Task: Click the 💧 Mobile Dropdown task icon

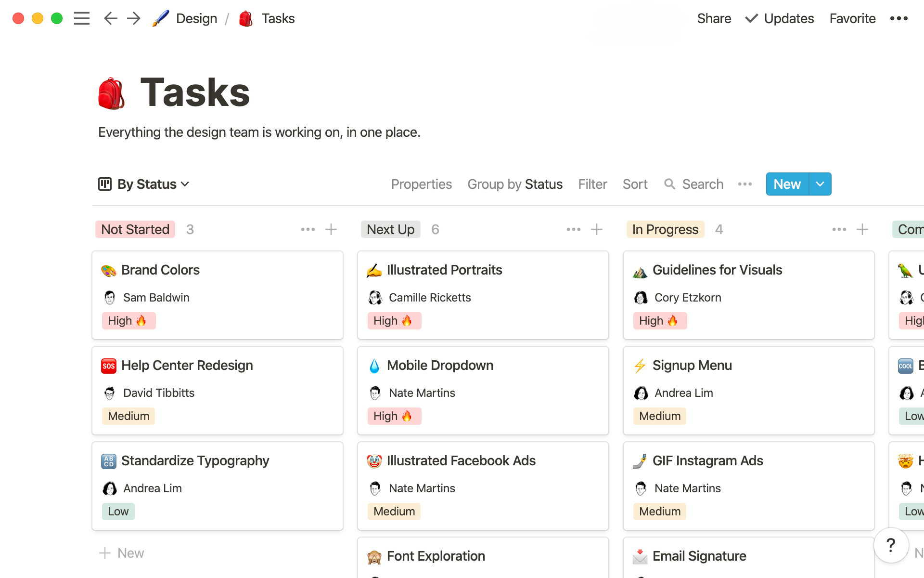Action: click(374, 364)
